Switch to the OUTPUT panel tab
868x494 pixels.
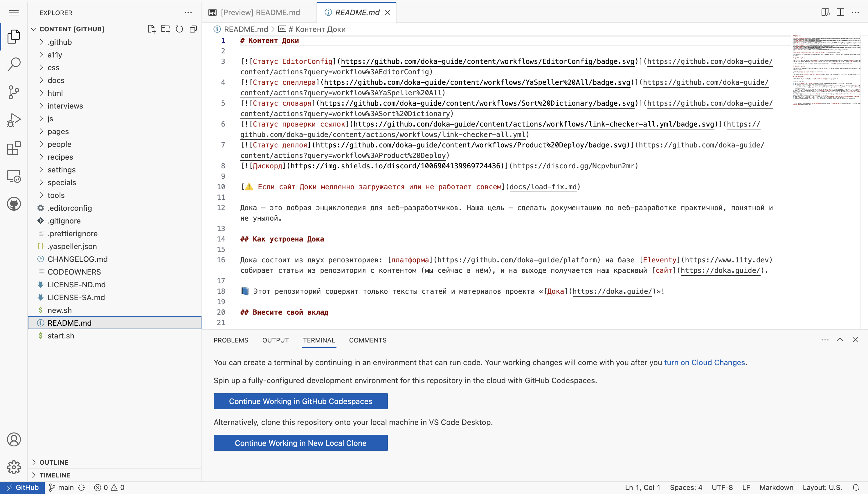275,340
